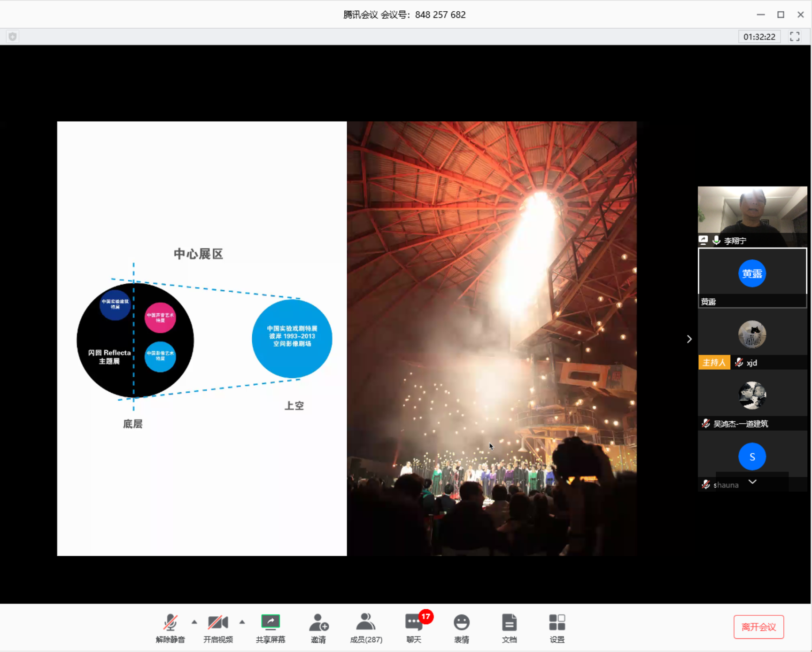Open the 文档 documents panel
This screenshot has width=812, height=652.
click(x=509, y=628)
